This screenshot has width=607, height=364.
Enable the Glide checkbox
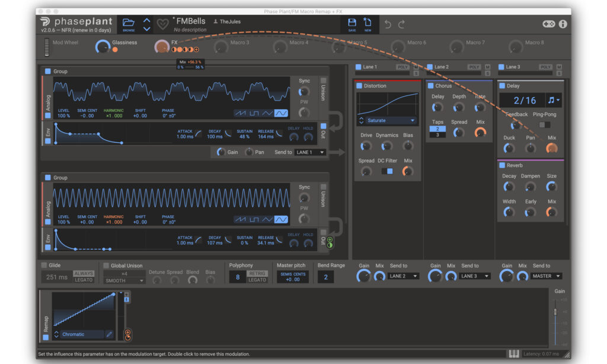coord(44,265)
